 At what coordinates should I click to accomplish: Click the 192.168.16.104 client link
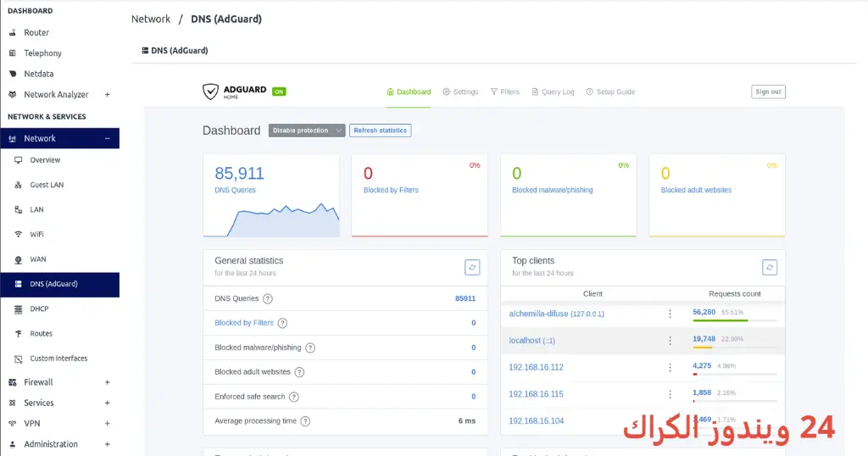[536, 420]
